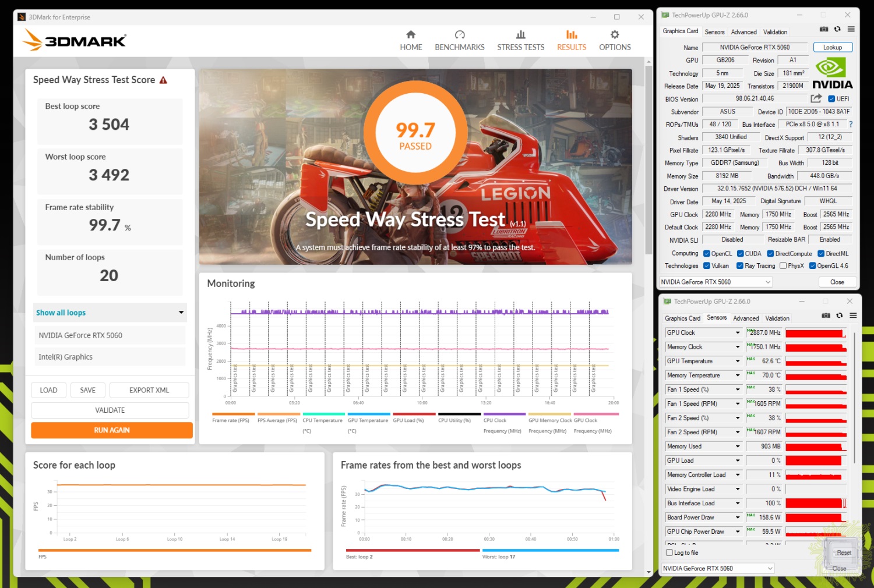Click the Bus Interface question mark
Image resolution: width=874 pixels, height=588 pixels.
click(x=851, y=124)
